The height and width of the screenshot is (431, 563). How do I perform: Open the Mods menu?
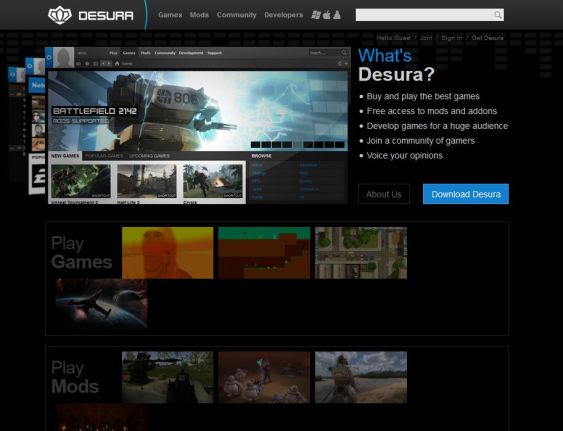point(199,15)
